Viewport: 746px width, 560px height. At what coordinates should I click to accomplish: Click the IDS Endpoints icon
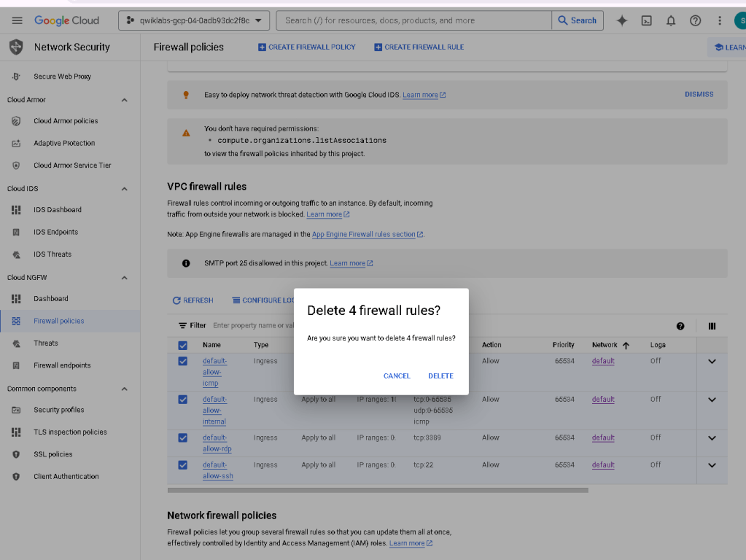pyautogui.click(x=16, y=232)
